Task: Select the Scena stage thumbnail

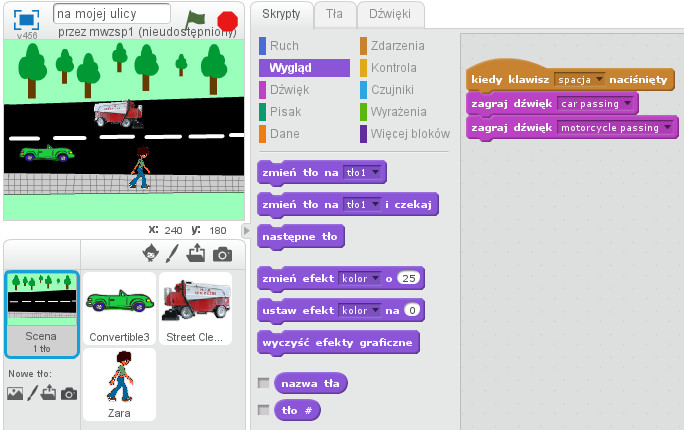Action: pyautogui.click(x=42, y=314)
